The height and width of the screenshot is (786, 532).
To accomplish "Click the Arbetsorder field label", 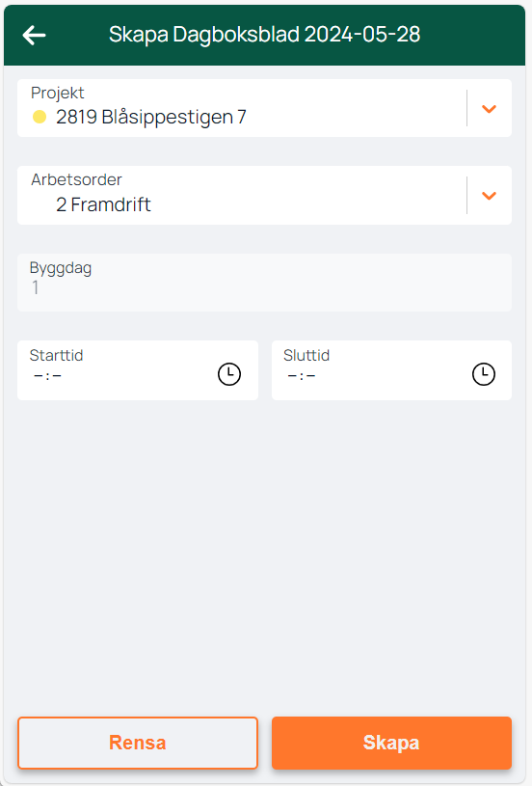I will point(77,179).
